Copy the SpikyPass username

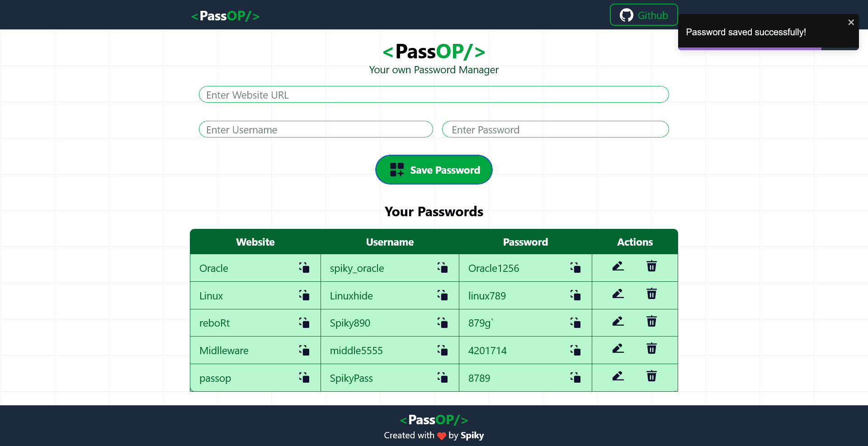(x=443, y=378)
